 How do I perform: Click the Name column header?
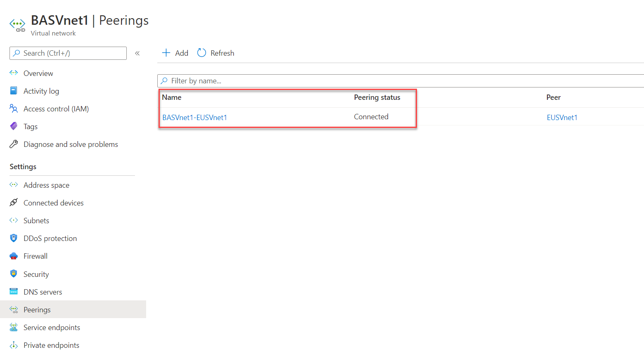pyautogui.click(x=172, y=97)
